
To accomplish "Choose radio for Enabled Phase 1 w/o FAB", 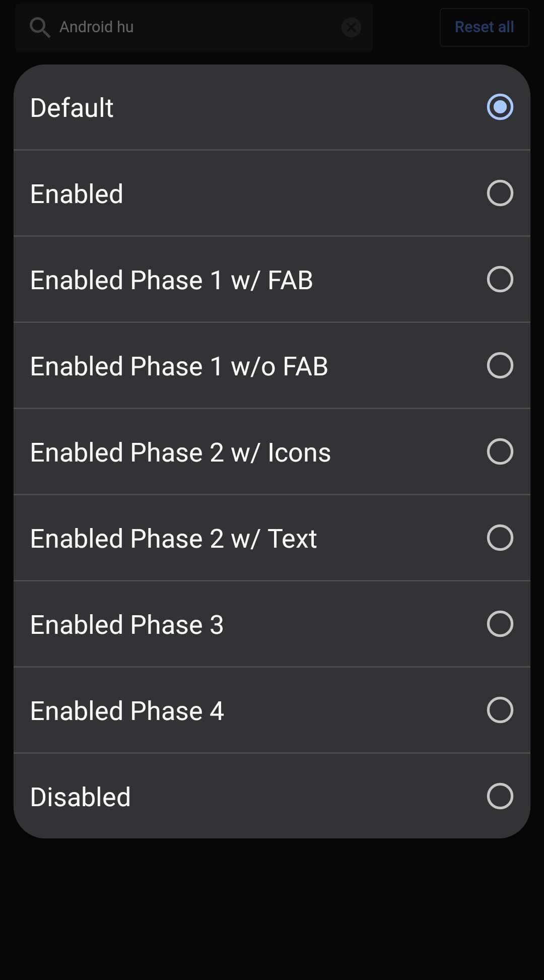I will pos(500,365).
